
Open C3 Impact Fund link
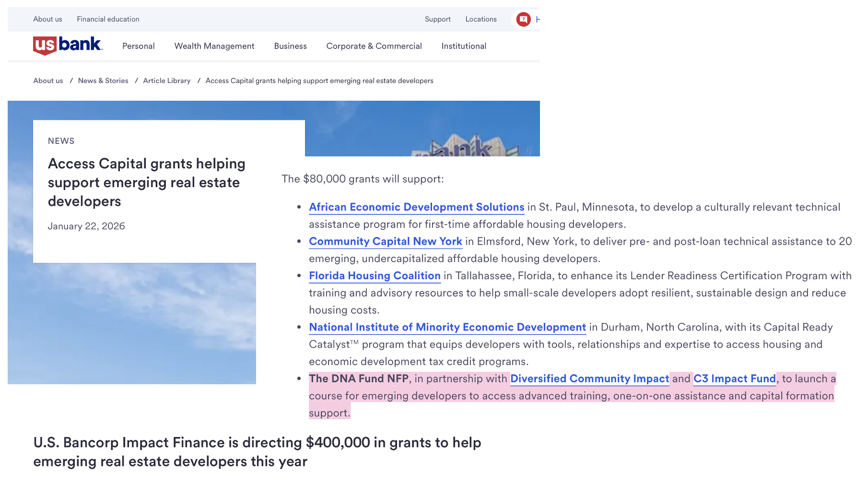(735, 379)
